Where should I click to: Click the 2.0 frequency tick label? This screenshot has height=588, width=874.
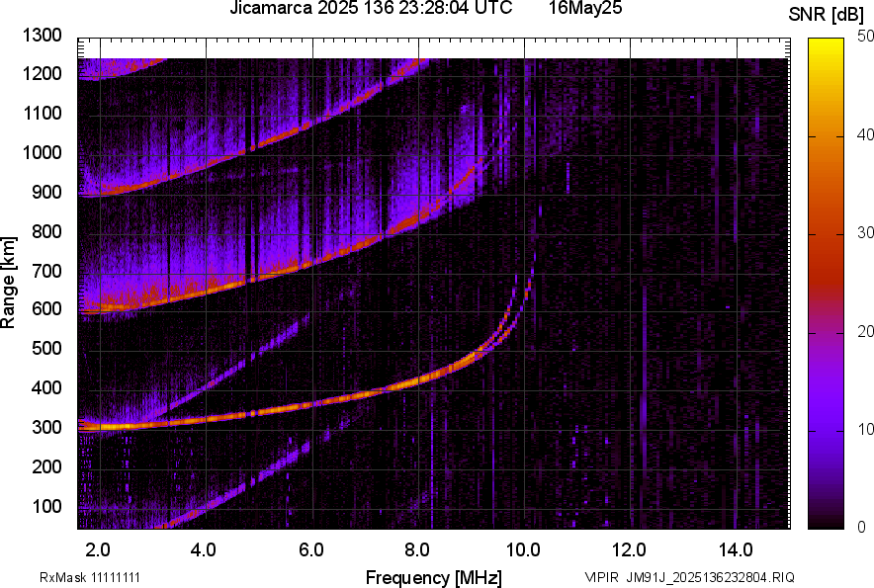pyautogui.click(x=98, y=550)
